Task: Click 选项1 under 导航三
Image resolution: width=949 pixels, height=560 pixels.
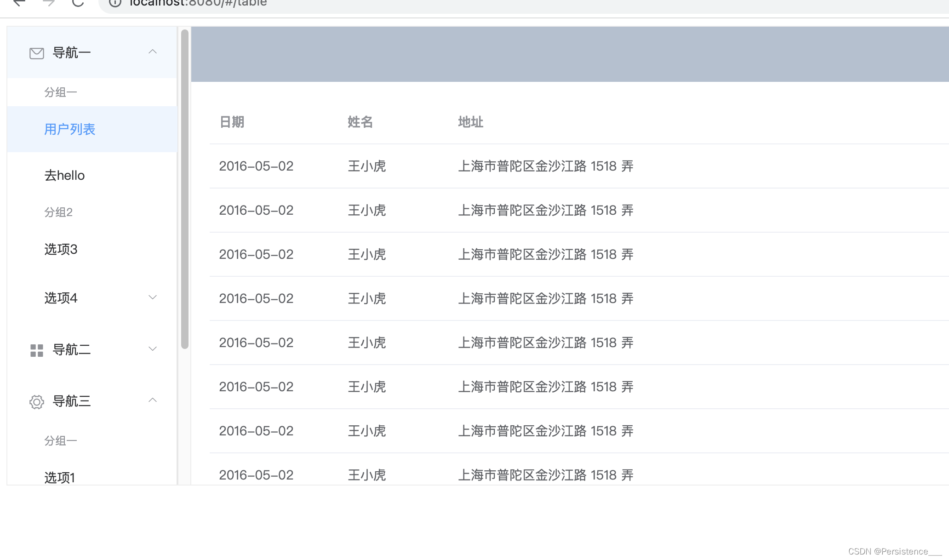Action: pos(60,477)
